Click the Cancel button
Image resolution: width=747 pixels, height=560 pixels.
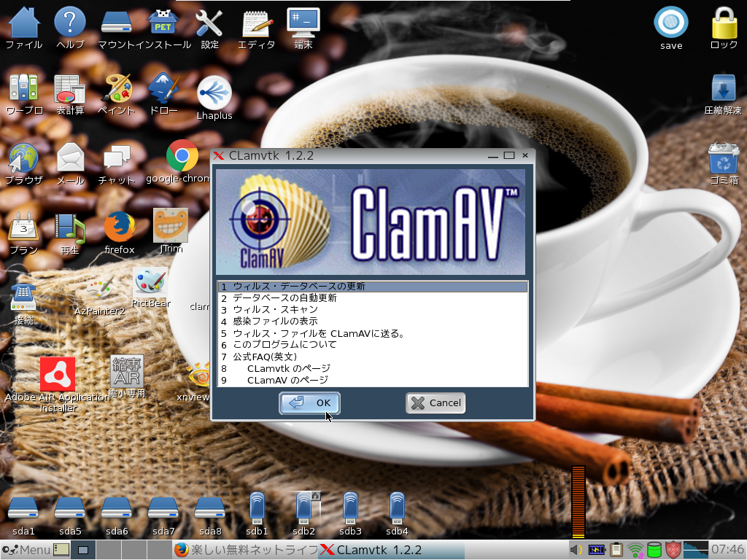436,402
